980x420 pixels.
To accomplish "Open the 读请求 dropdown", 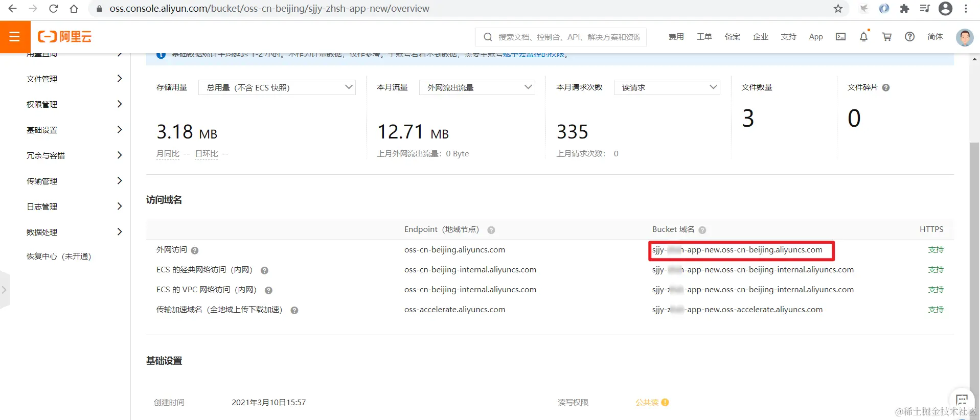I will coord(667,87).
